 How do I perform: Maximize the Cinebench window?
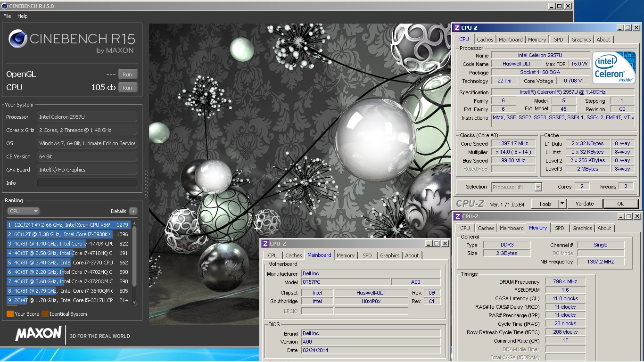click(x=560, y=6)
